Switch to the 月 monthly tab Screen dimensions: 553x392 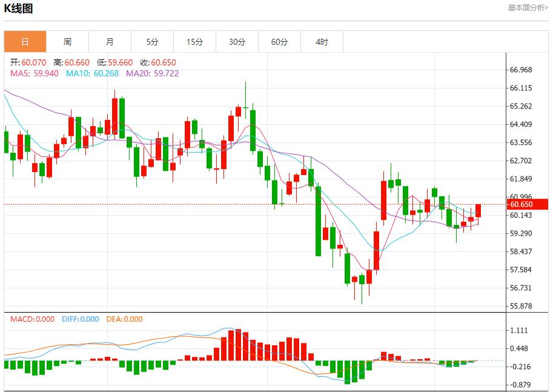pos(110,42)
